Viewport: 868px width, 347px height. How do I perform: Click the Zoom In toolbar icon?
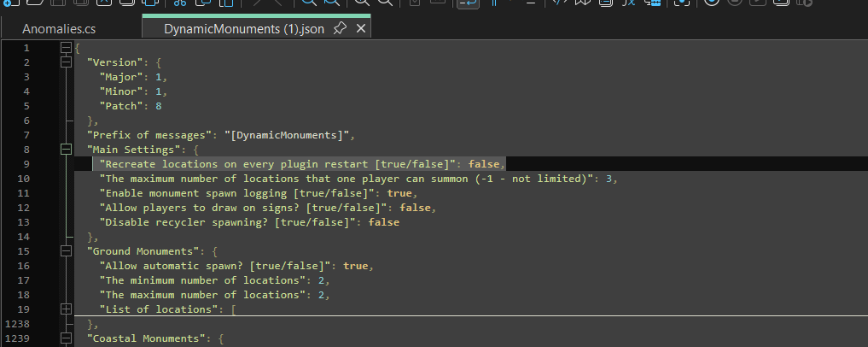point(362,3)
